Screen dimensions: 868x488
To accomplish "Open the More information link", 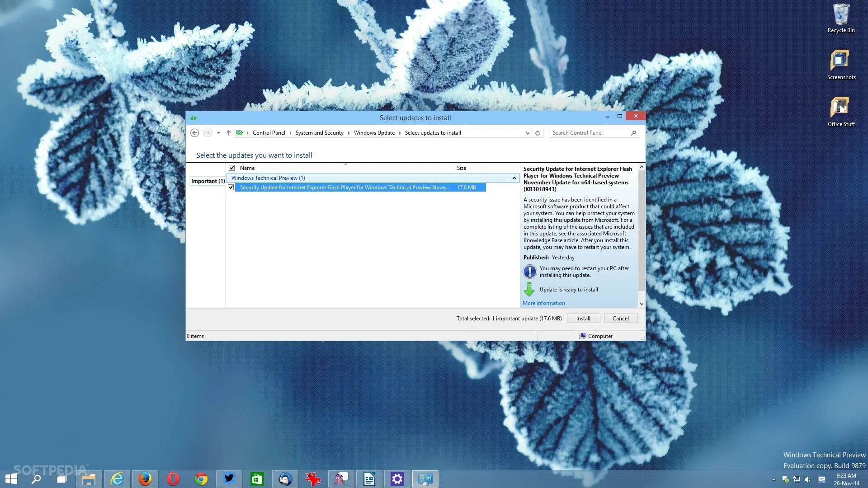I will click(543, 303).
